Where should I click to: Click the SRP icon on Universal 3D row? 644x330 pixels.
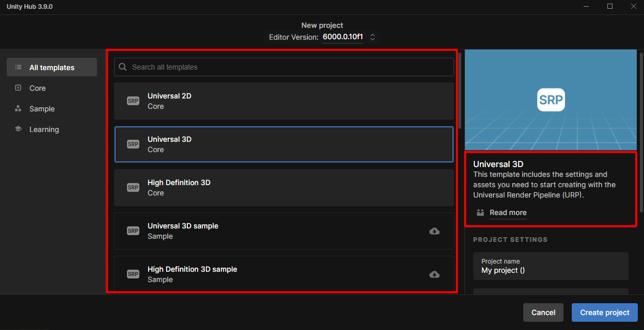[x=133, y=144]
